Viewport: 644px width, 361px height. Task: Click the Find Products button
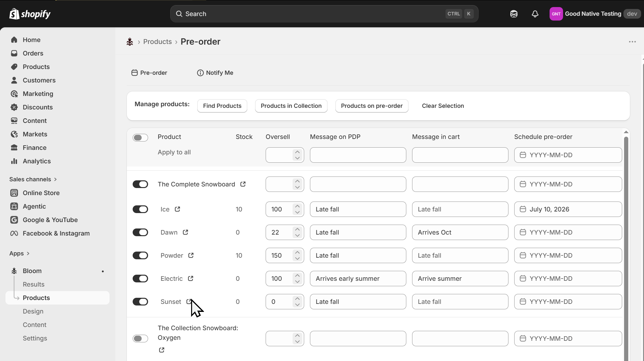tap(222, 106)
